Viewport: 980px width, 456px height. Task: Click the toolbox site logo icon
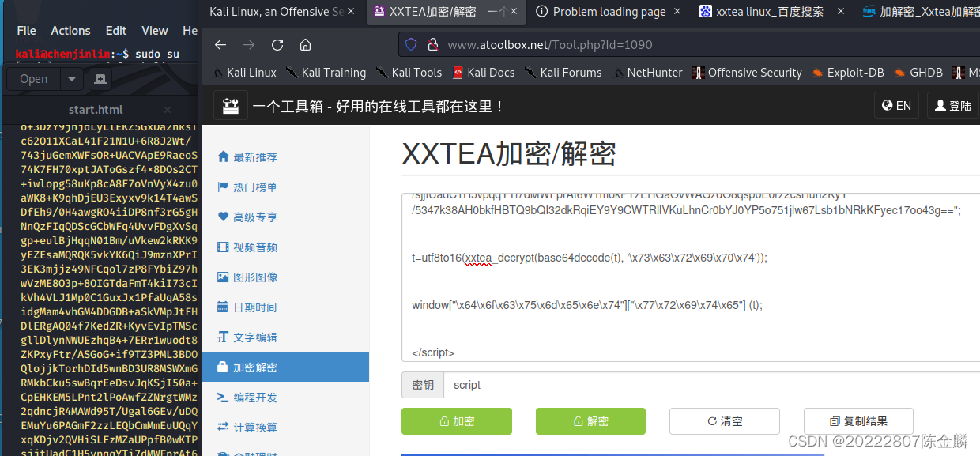pos(231,106)
